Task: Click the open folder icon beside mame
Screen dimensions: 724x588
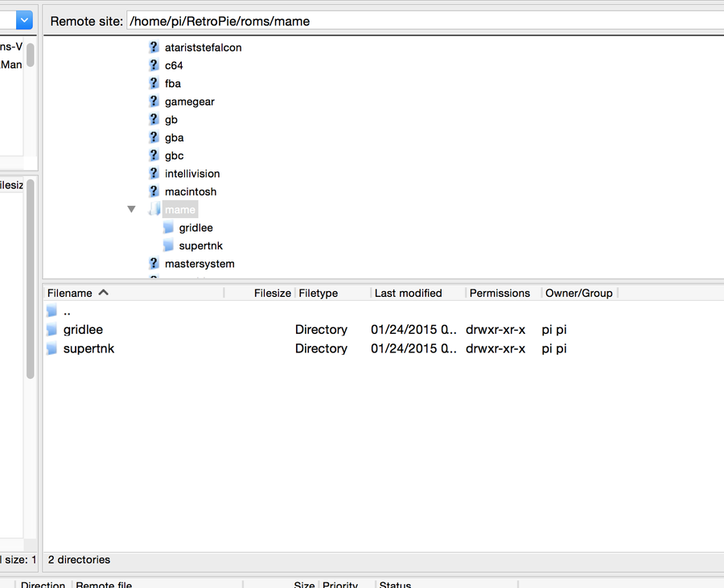Action: (x=154, y=210)
